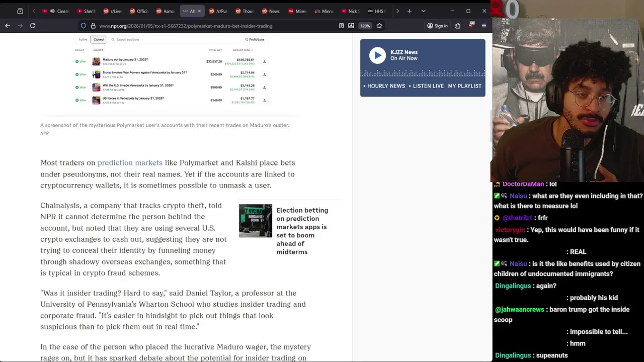Go forward one page
Viewport: 644px width, 362px height.
tap(20, 26)
